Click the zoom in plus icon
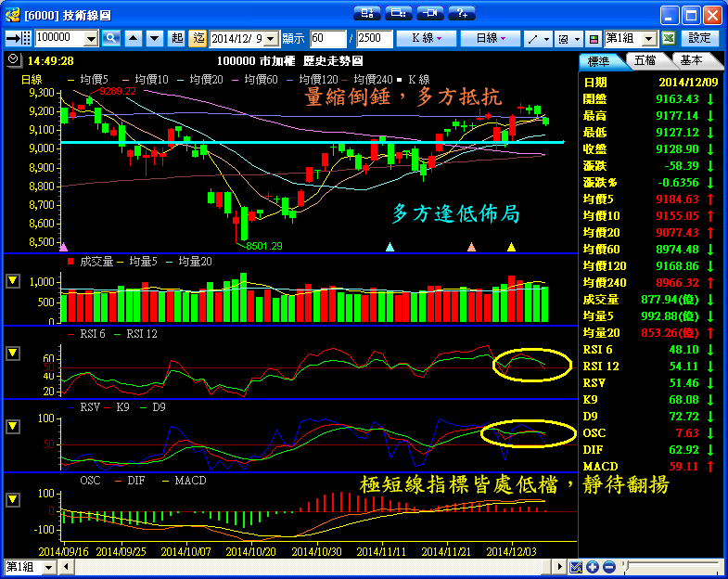The width and height of the screenshot is (728, 579). point(593,567)
